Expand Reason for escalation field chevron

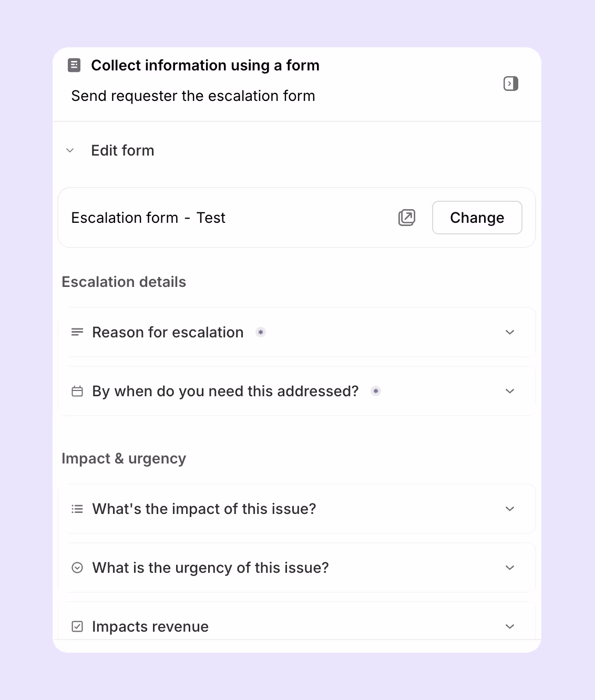pyautogui.click(x=510, y=332)
